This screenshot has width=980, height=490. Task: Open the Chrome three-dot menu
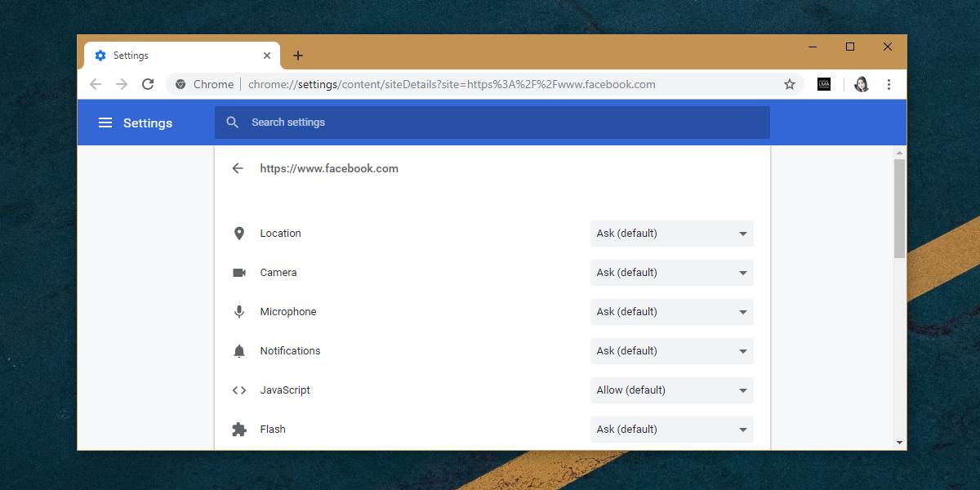(x=889, y=84)
